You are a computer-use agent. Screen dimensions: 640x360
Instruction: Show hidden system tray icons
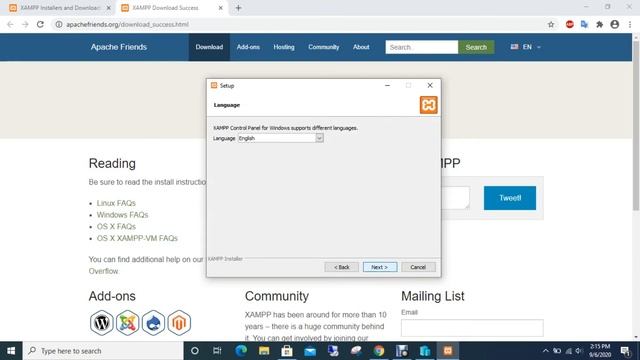click(x=546, y=351)
